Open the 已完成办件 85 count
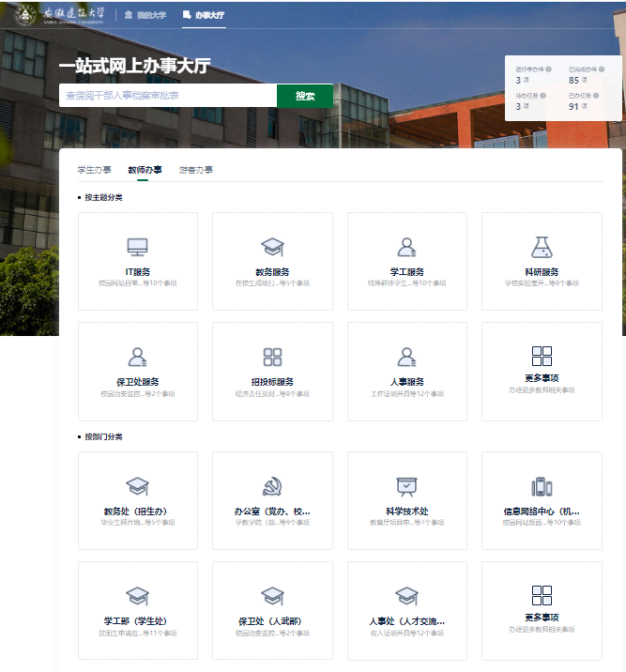The image size is (626, 672). pos(573,81)
